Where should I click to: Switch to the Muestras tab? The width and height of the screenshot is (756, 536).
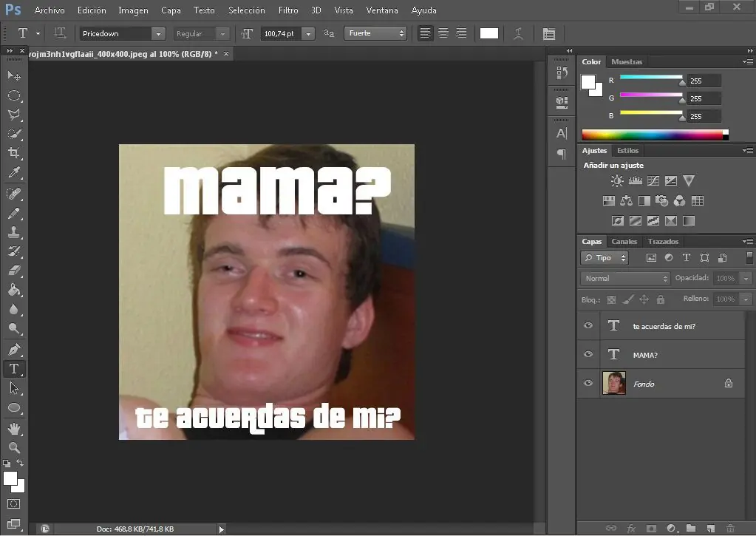(627, 62)
